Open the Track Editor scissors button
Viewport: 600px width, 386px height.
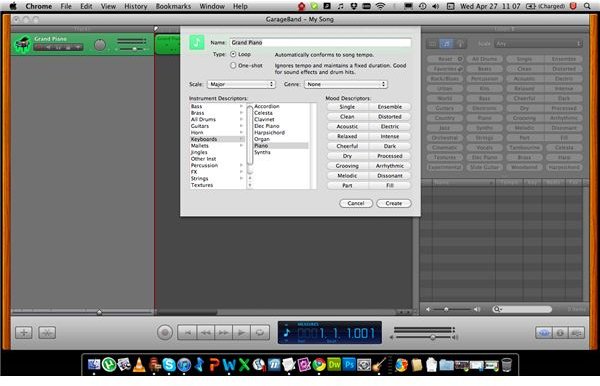coord(47,332)
